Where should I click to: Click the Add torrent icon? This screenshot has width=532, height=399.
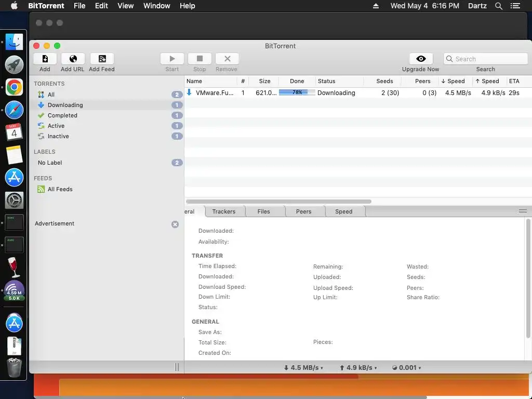pos(45,59)
